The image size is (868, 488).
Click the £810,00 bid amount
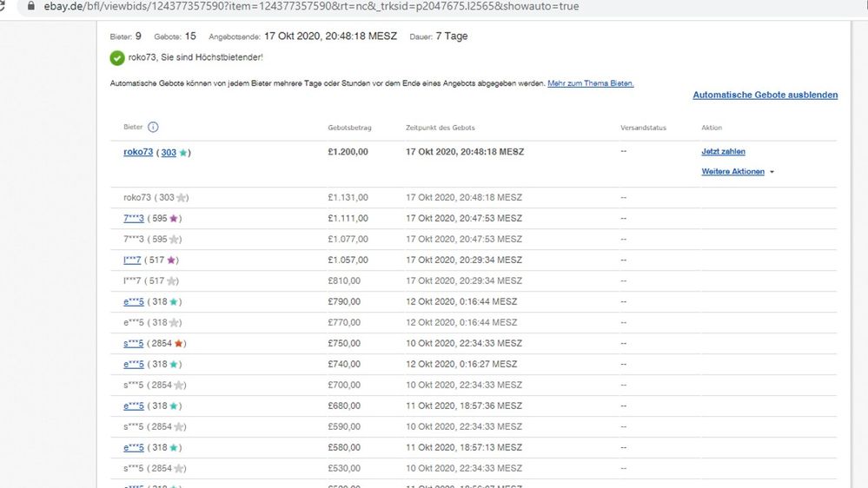[344, 281]
